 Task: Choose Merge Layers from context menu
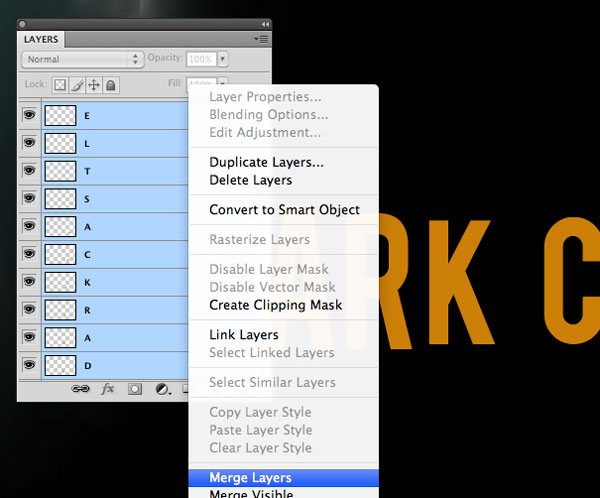(x=250, y=477)
